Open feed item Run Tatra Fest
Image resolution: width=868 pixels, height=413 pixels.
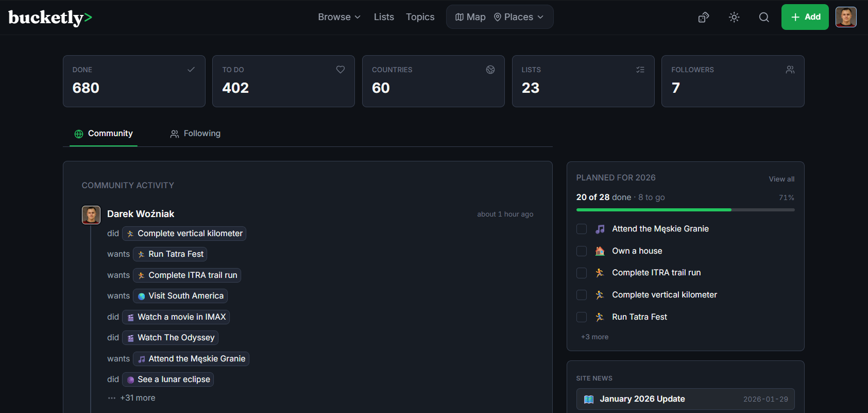click(170, 254)
